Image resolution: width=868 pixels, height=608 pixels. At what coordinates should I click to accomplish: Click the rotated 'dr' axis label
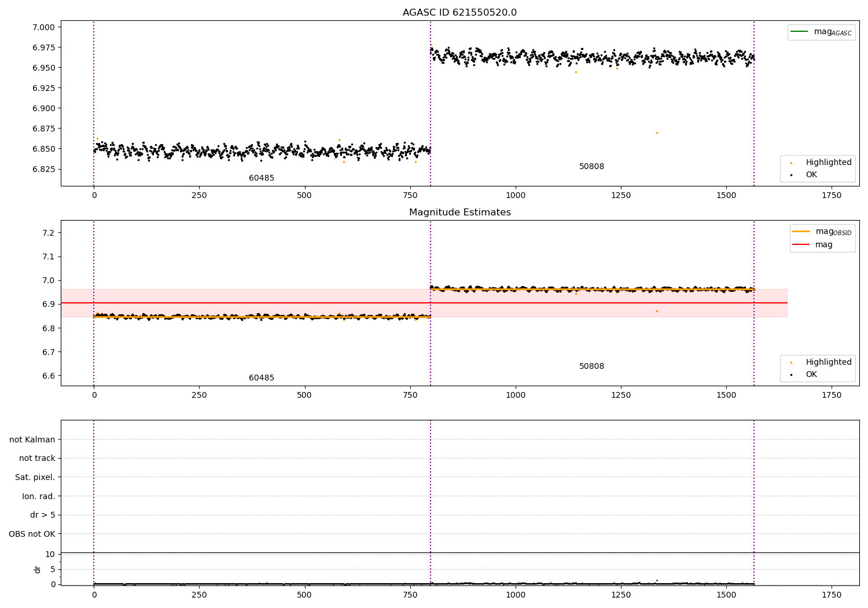(38, 569)
